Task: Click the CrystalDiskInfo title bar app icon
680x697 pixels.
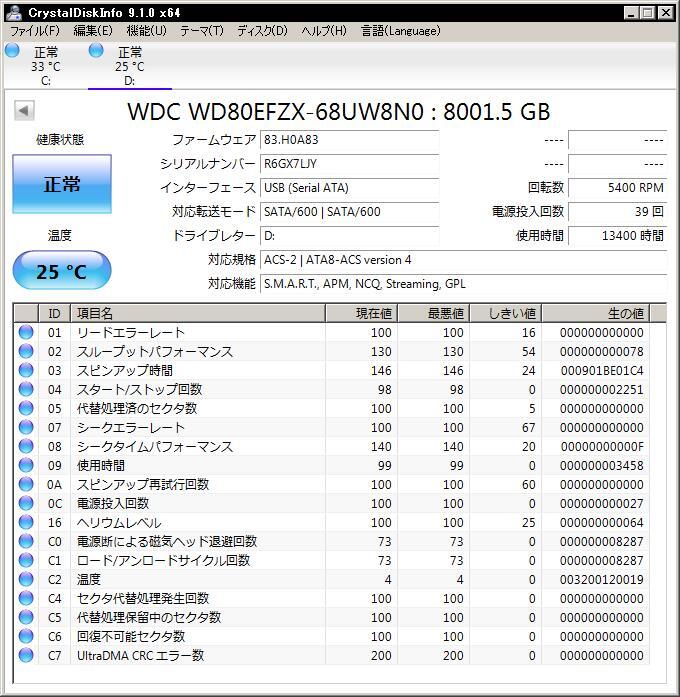Action: pos(14,12)
